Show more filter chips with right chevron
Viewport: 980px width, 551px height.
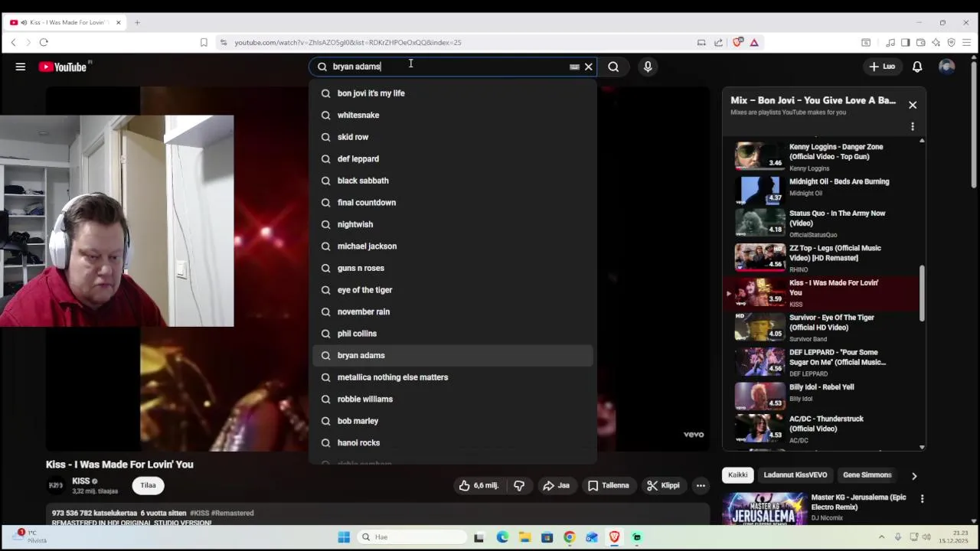point(914,476)
